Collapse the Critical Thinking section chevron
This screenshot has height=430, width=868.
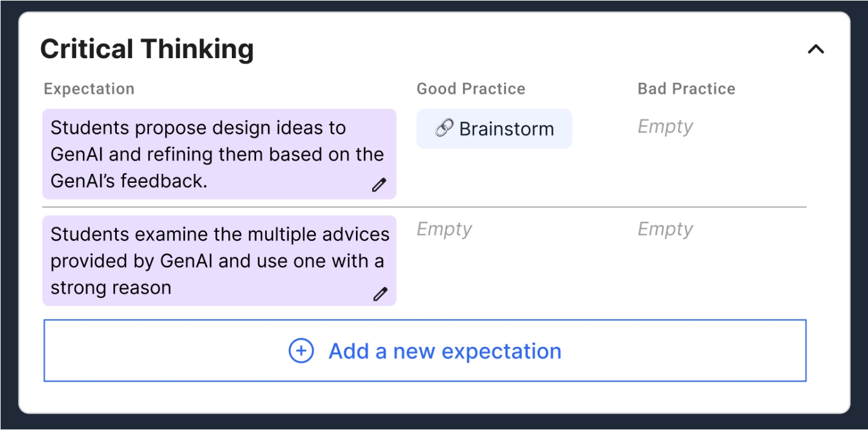pos(815,49)
